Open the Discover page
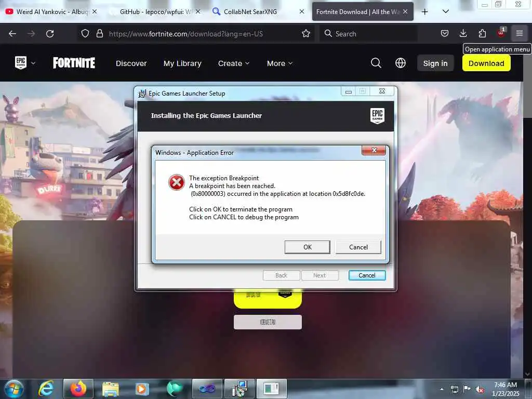 coord(131,63)
